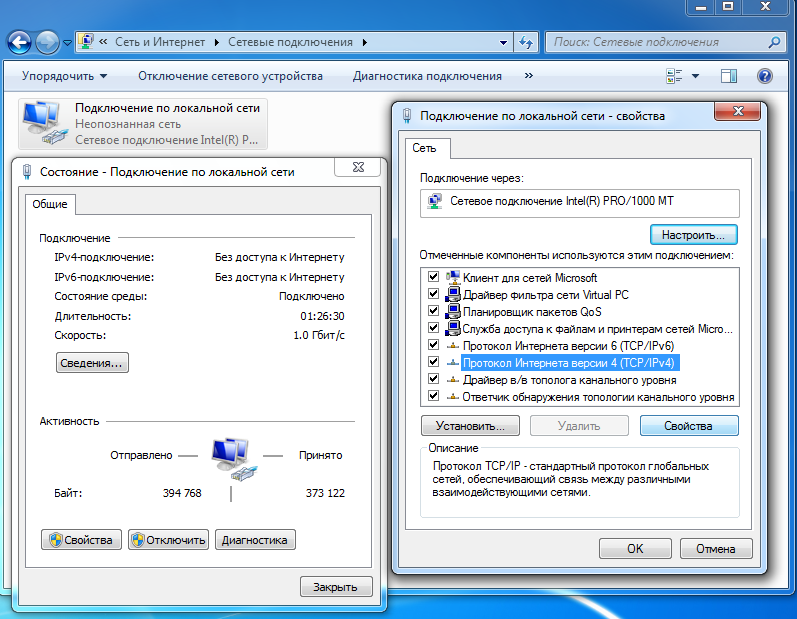Select the local area connection adapter icon

pyautogui.click(x=44, y=123)
